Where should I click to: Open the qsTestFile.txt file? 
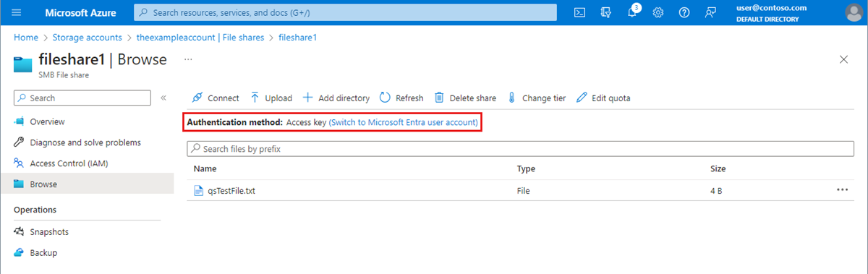(231, 191)
